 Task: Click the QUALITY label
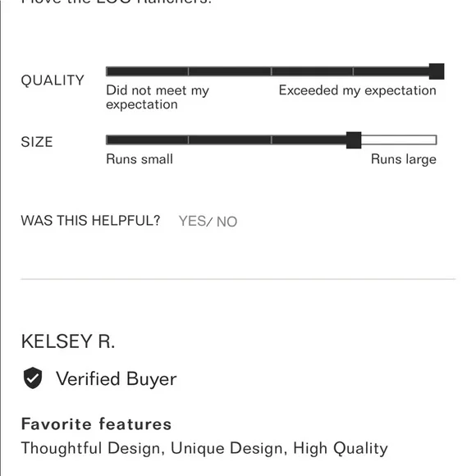click(53, 80)
